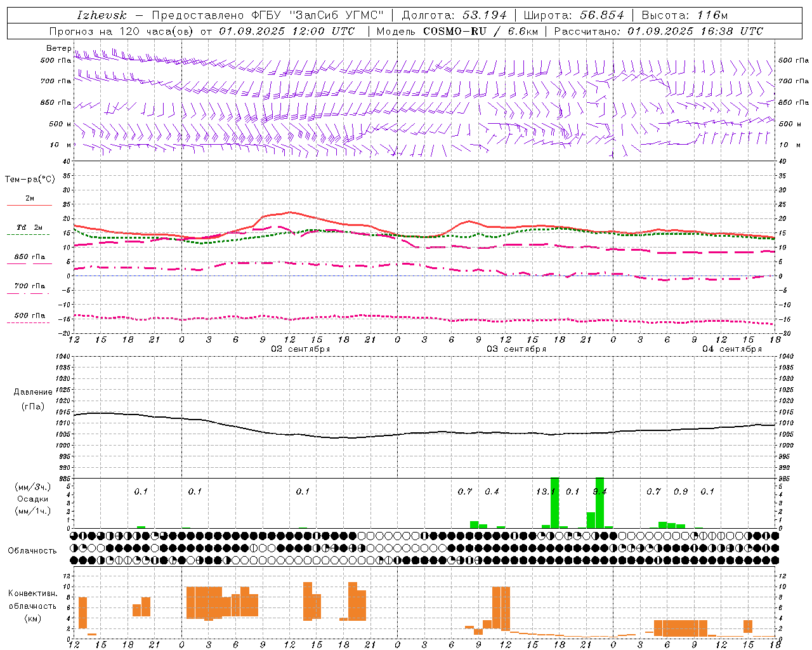This screenshot has width=812, height=650.
Task: Click the 'Широта: 56.854' latitude value
Action: pyautogui.click(x=573, y=15)
